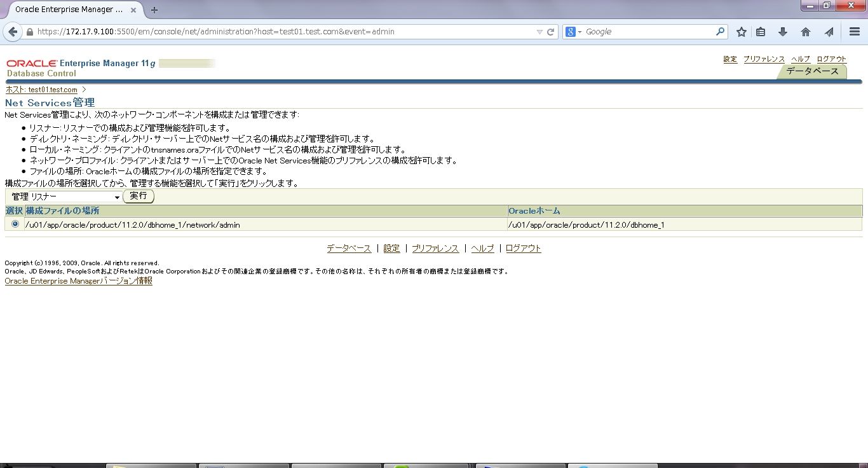Reload the page with the refresh icon
This screenshot has width=868, height=468.
tap(551, 32)
